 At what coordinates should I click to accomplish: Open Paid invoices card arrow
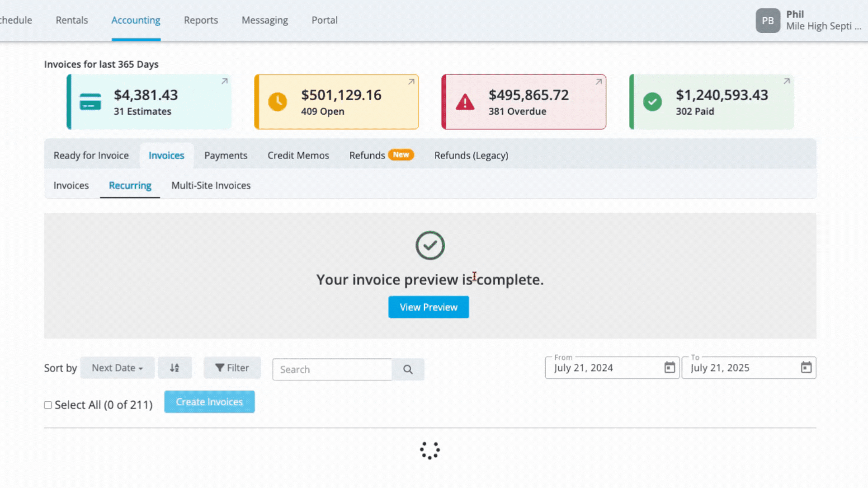(x=786, y=81)
